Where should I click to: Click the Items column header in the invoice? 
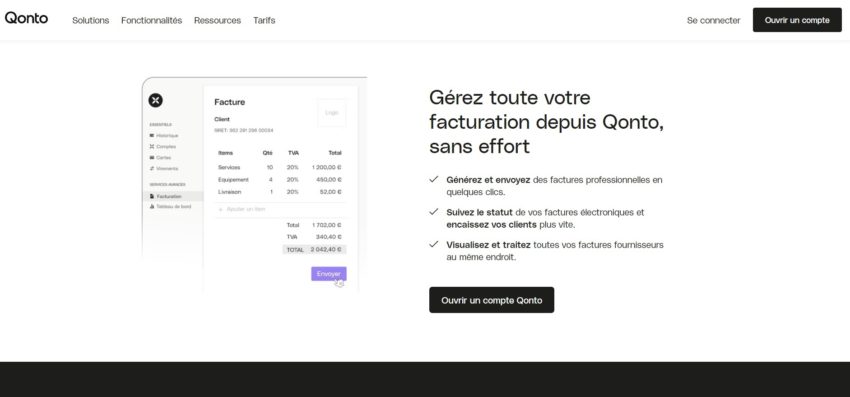pos(226,153)
